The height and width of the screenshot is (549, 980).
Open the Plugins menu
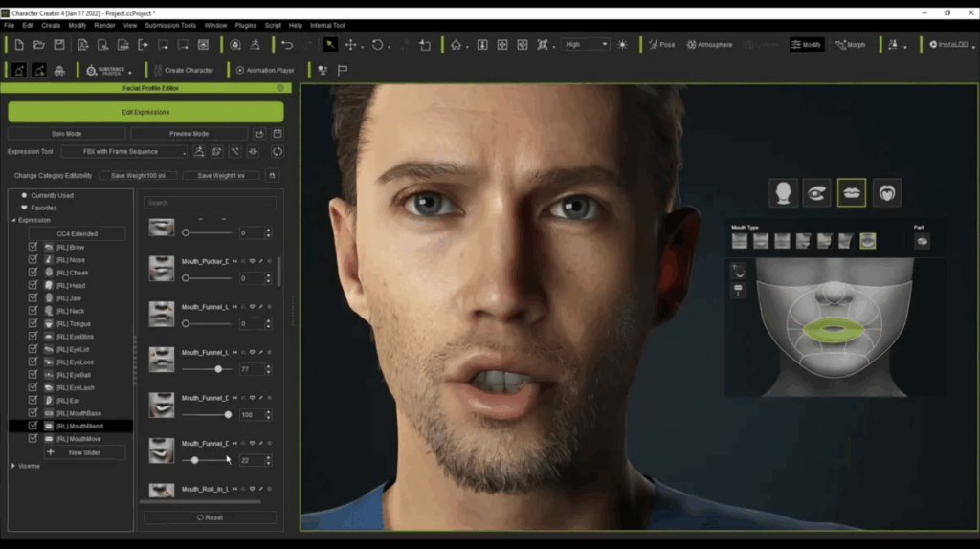tap(246, 26)
